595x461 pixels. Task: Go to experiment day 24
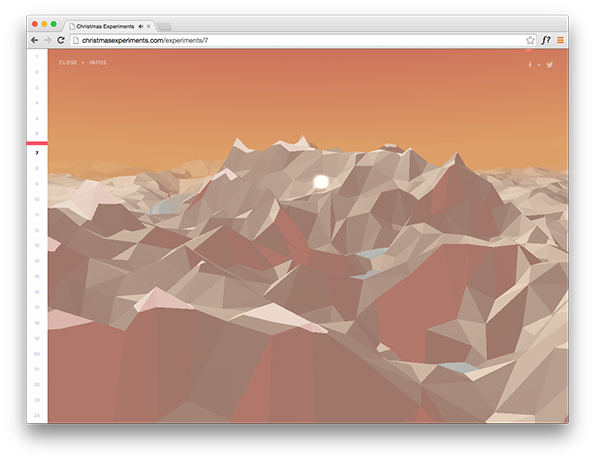pos(37,415)
